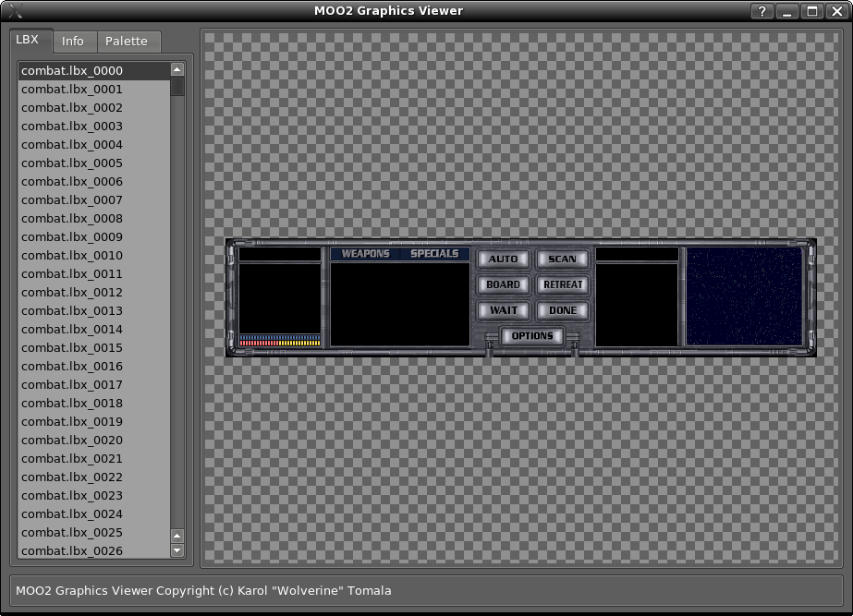Click the list scrollbar thumb handle
This screenshot has height=616, width=853.
tap(177, 87)
